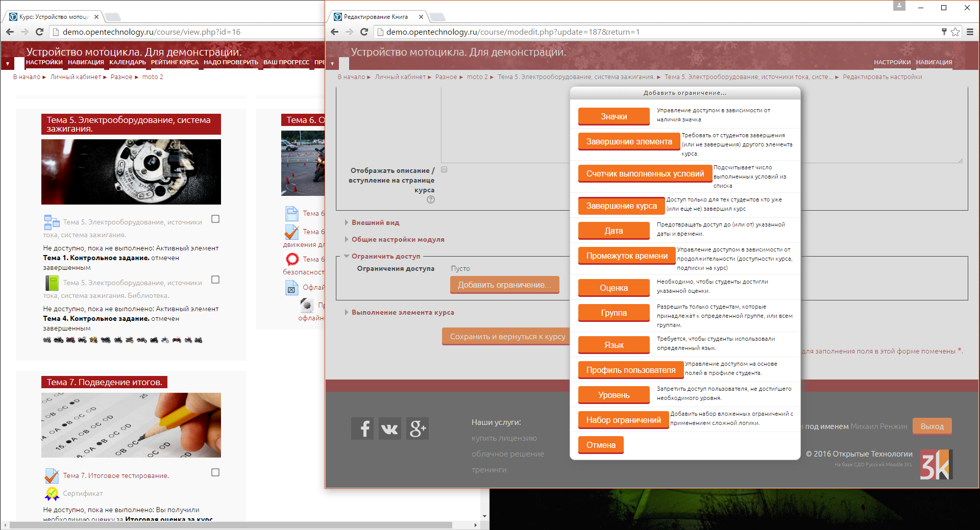The image size is (980, 530).
Task: Click the address bar in right window
Action: point(658,32)
